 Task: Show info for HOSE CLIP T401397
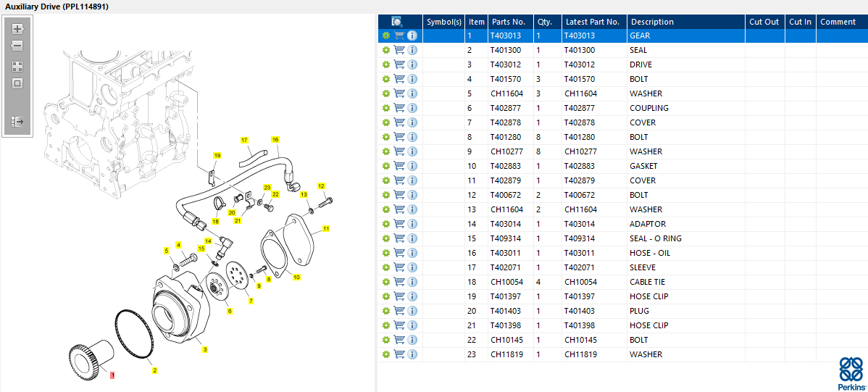click(x=412, y=296)
